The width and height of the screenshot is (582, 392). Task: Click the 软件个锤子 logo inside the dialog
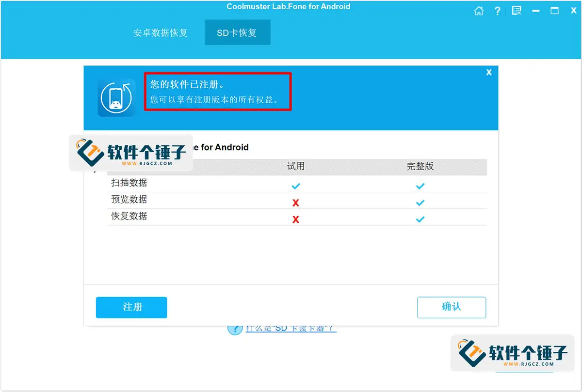[x=131, y=152]
